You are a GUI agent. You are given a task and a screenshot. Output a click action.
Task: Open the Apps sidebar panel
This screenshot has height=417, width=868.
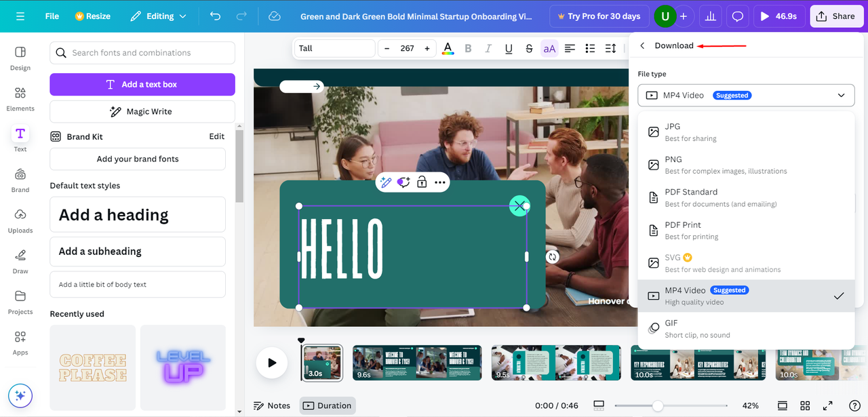pyautogui.click(x=20, y=343)
